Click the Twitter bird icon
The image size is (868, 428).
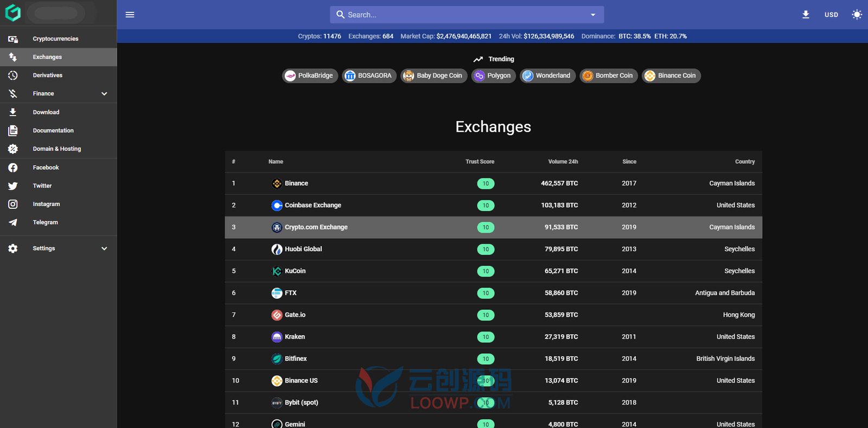point(13,186)
